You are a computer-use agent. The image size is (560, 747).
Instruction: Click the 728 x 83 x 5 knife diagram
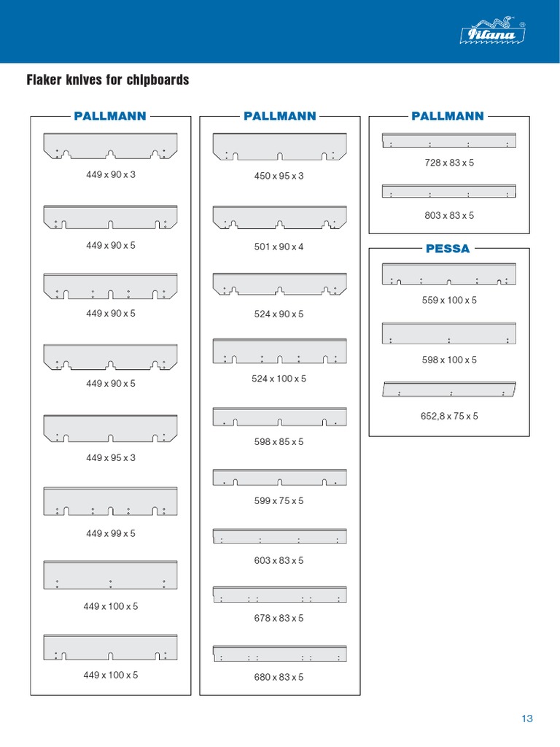coord(449,141)
